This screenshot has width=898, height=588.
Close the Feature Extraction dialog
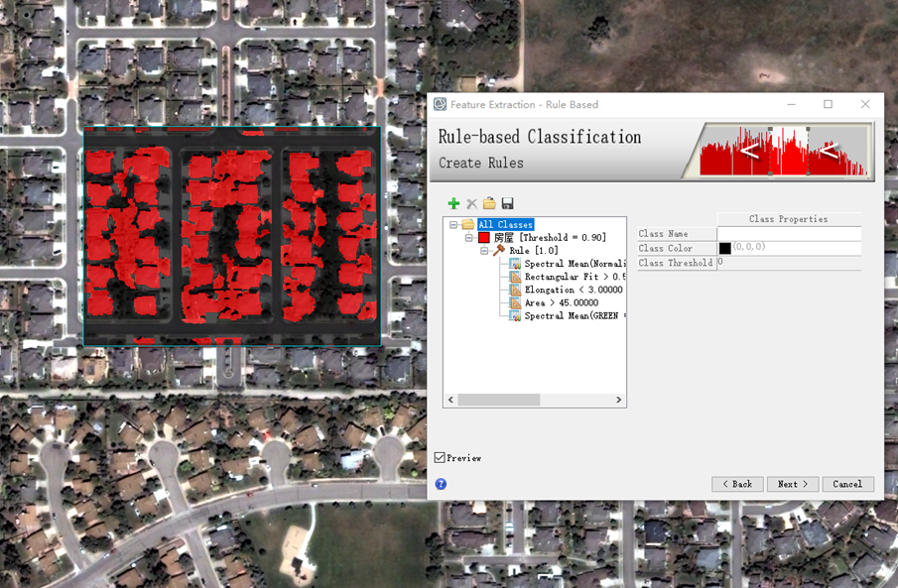click(x=865, y=104)
